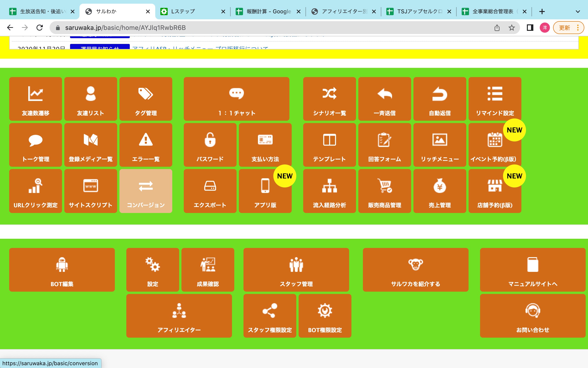The height and width of the screenshot is (368, 588).
Task: Open the 自動返信 auto-reply tile
Action: (x=440, y=99)
